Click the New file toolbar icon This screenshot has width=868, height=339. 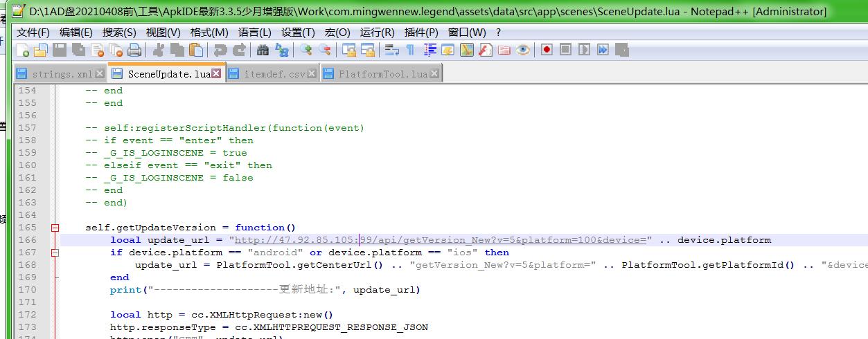[x=23, y=50]
